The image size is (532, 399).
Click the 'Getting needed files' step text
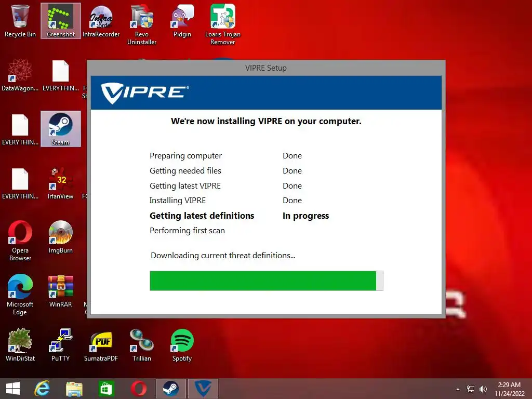coord(185,170)
